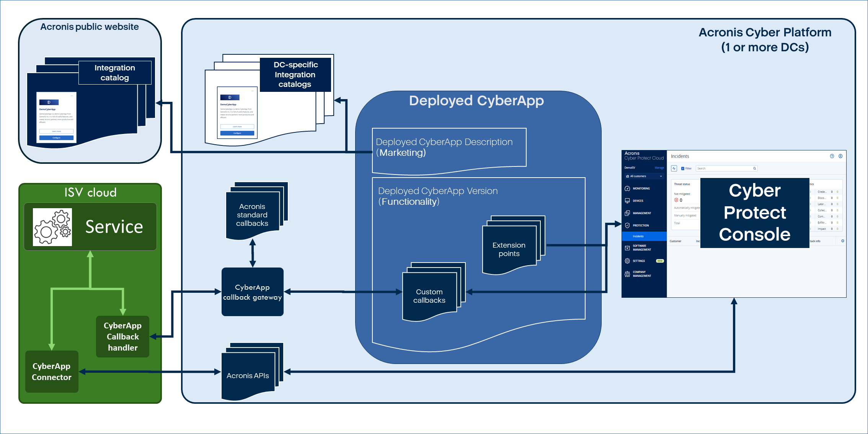868x434 pixels.
Task: Click the Protection shield icon in console sidebar
Action: pos(627,225)
